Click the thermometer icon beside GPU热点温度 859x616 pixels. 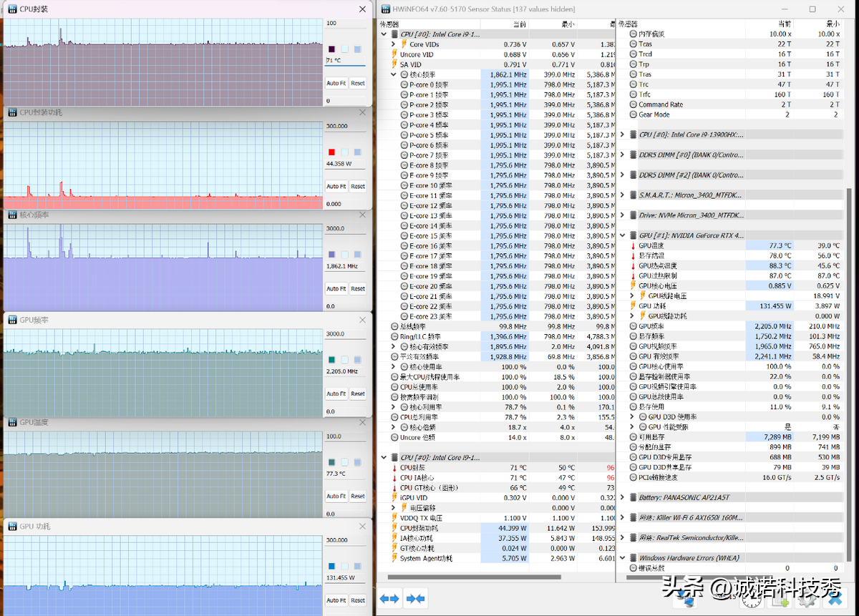[633, 265]
